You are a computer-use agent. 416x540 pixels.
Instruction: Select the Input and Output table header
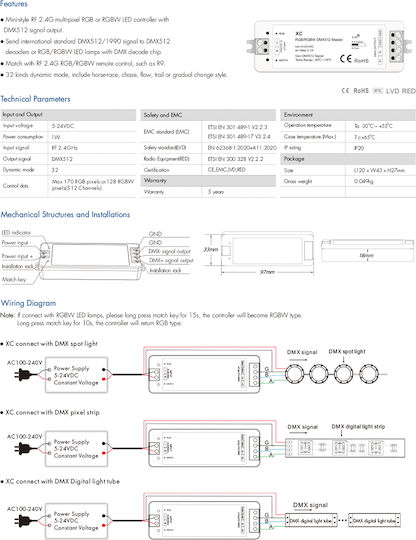coord(68,115)
